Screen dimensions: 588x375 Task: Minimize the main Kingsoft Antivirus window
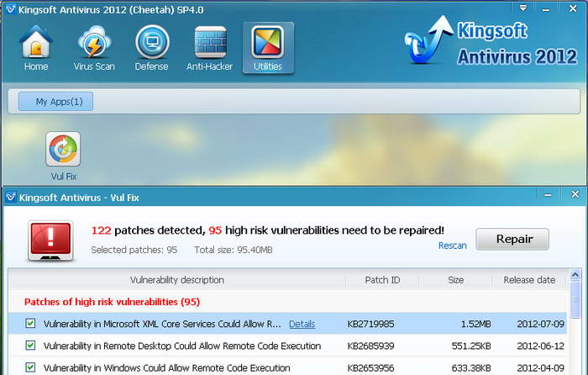546,8
